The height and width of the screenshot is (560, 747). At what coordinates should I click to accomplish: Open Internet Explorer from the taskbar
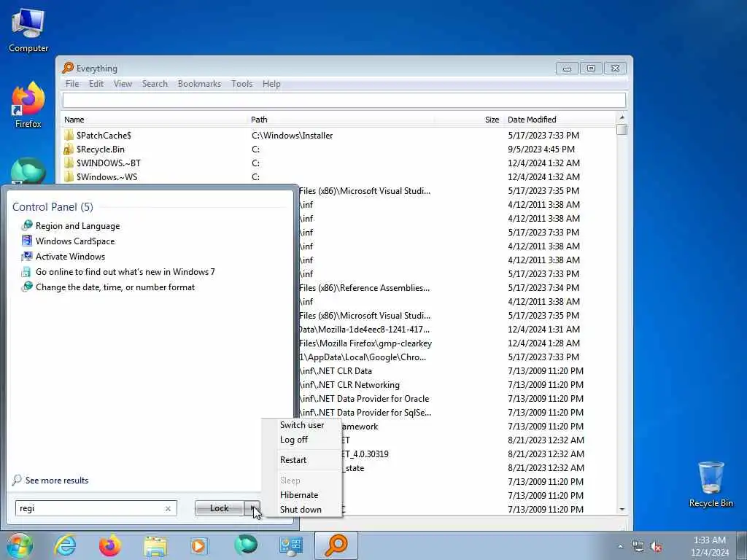[x=65, y=545]
